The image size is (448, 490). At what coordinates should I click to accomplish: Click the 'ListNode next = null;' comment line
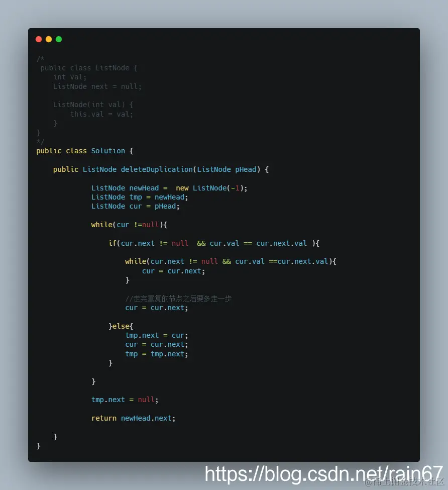[x=97, y=86]
